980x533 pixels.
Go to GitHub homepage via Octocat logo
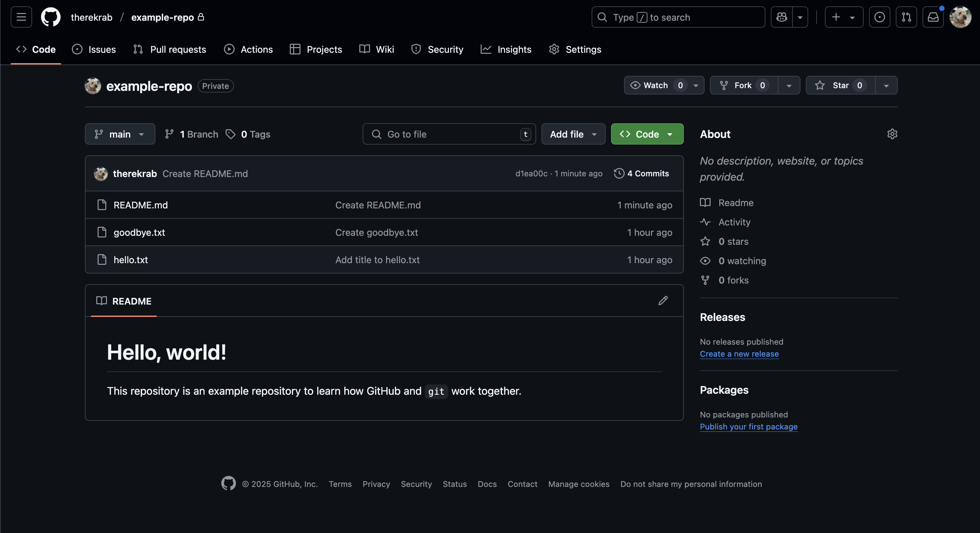coord(50,17)
